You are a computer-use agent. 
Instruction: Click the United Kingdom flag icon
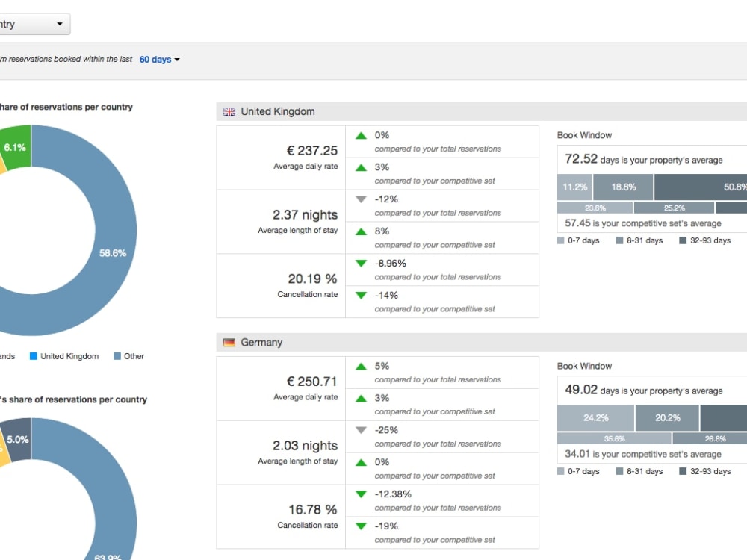pyautogui.click(x=229, y=112)
